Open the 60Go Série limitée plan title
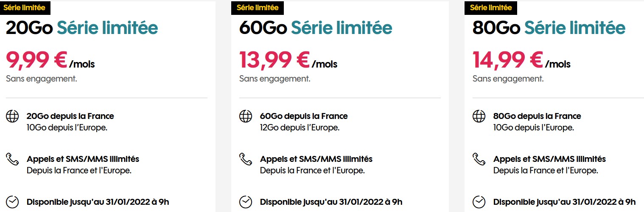The height and width of the screenshot is (212, 644). tap(316, 28)
